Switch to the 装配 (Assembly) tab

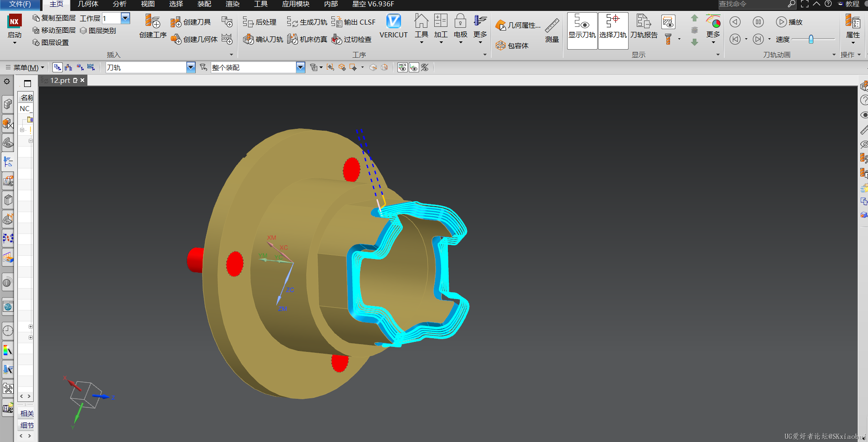(x=204, y=4)
